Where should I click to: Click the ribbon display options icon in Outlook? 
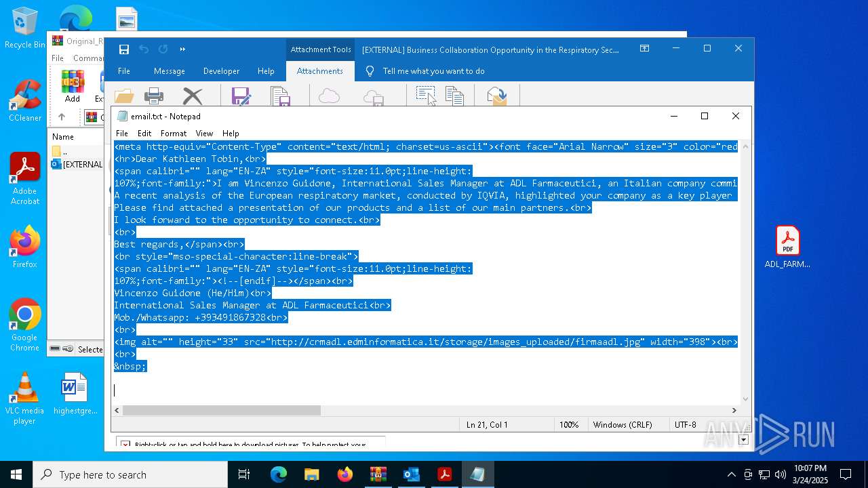tap(645, 49)
